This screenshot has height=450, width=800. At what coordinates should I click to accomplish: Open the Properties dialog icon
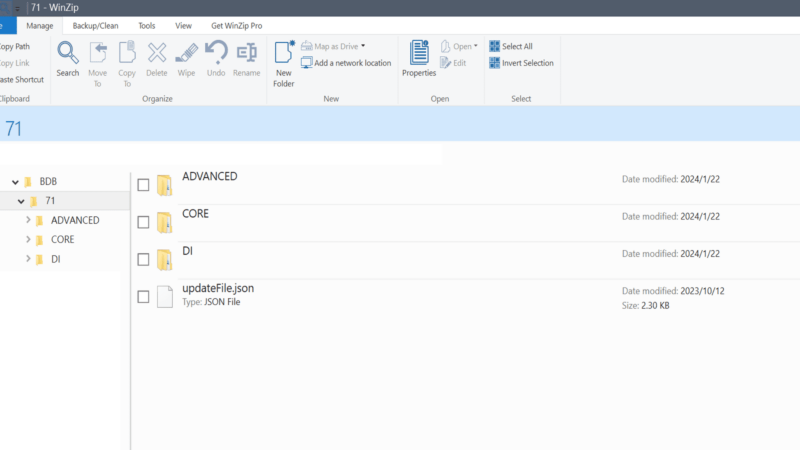pos(419,53)
